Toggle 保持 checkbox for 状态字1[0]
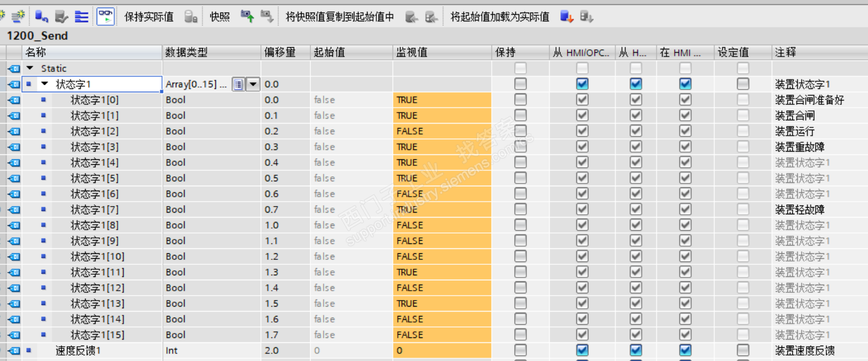This screenshot has height=361, width=868. (520, 99)
